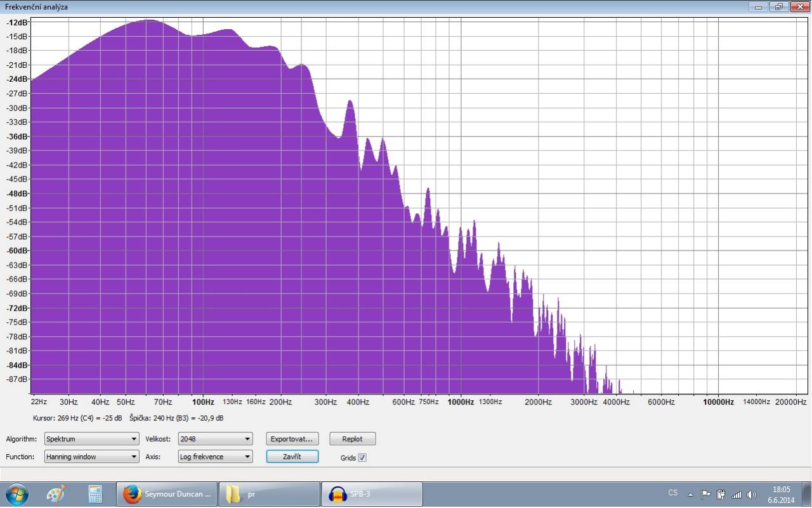The width and height of the screenshot is (812, 508).
Task: Click the Show desktop strip
Action: click(x=807, y=494)
